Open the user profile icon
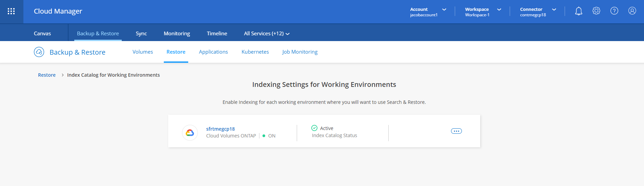 click(632, 11)
